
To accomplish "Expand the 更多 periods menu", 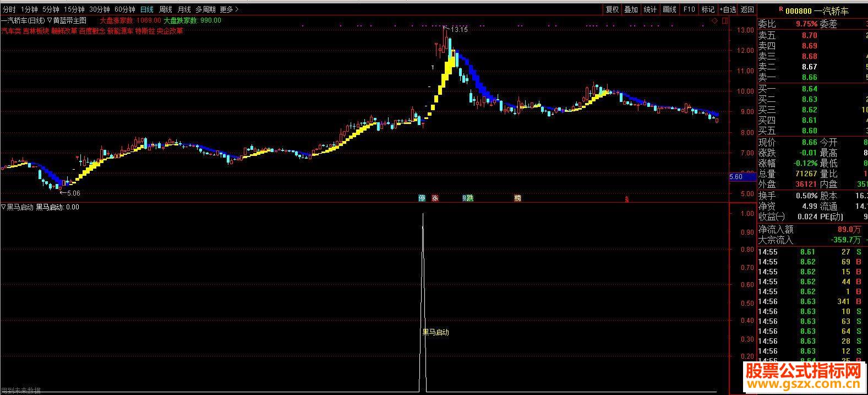I will coord(229,9).
